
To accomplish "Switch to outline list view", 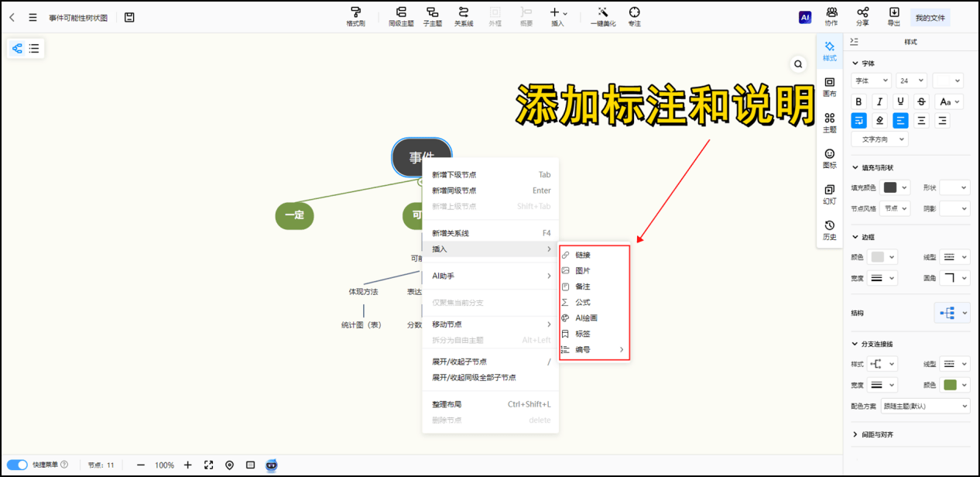I will click(34, 49).
